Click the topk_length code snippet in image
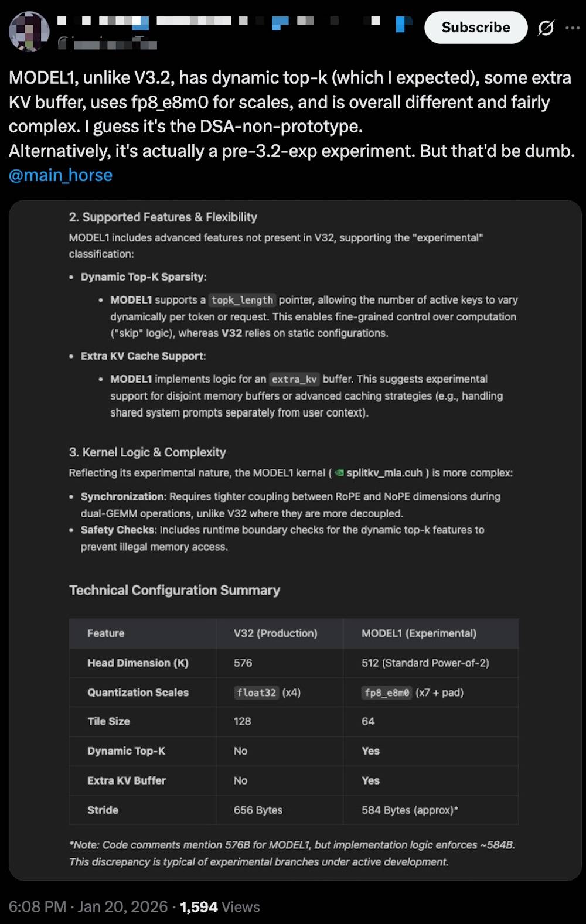Viewport: 586px width, 924px height. (241, 300)
